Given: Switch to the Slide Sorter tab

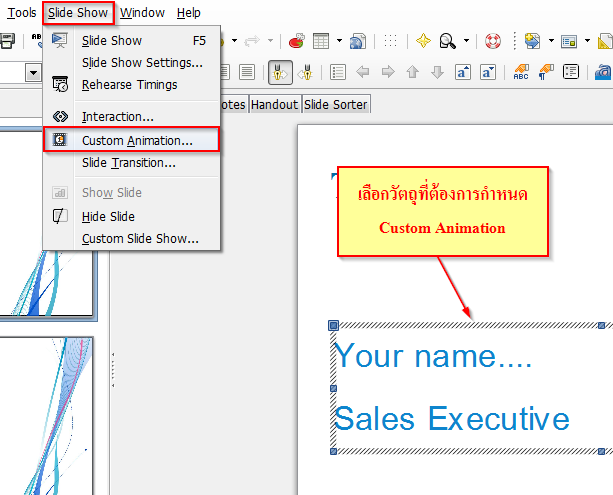Looking at the screenshot, I should coord(335,104).
